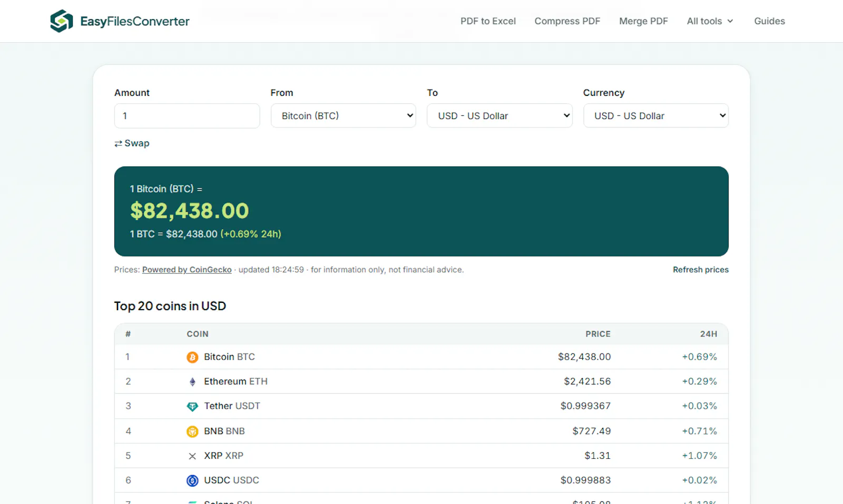Click the PRICE column header
843x504 pixels.
[x=598, y=334]
